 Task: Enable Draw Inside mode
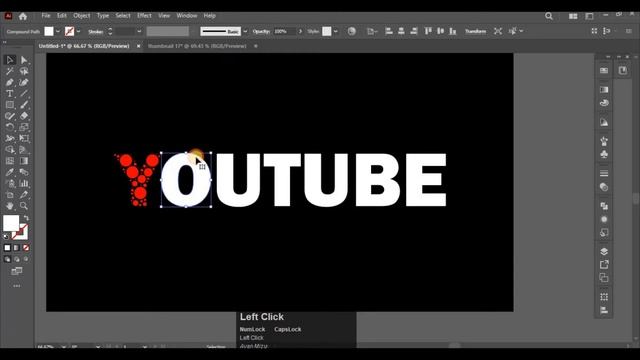(26, 259)
